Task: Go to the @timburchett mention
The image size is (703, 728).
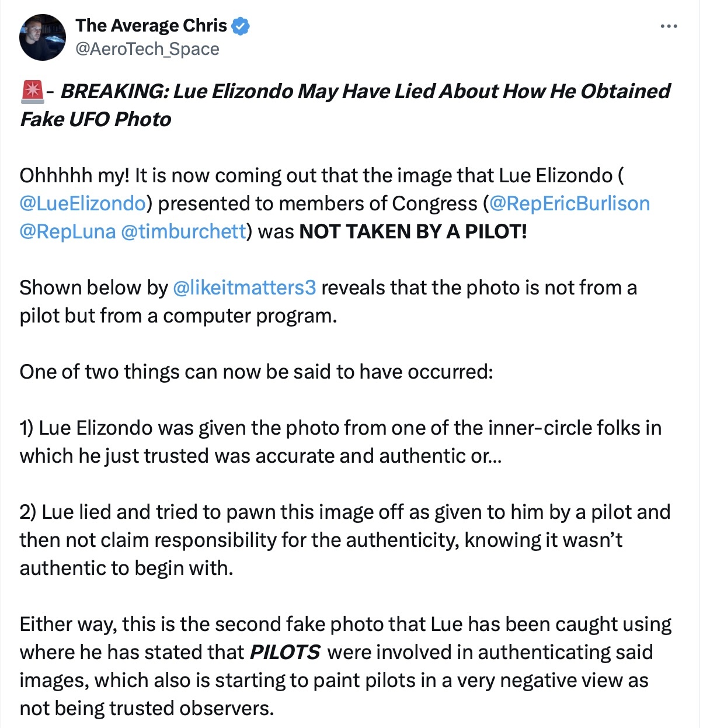Action: [x=183, y=231]
